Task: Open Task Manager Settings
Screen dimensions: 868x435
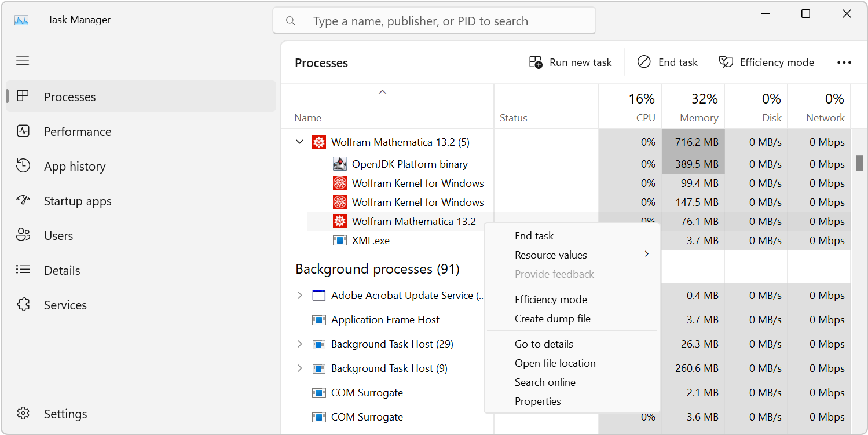Action: click(x=141, y=414)
